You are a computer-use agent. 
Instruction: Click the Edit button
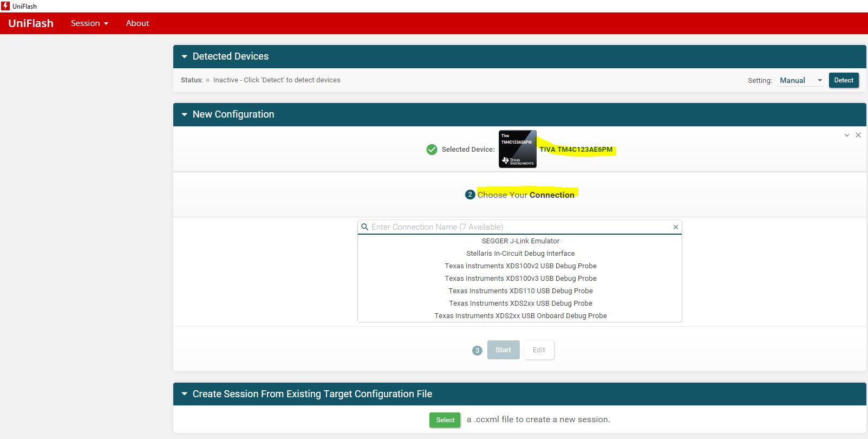coord(539,350)
